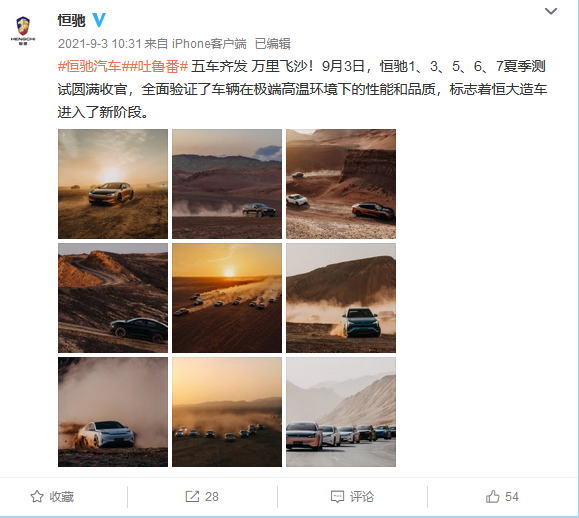This screenshot has width=579, height=518.
Task: Click the iPhone客户端 source link
Action: point(209,44)
